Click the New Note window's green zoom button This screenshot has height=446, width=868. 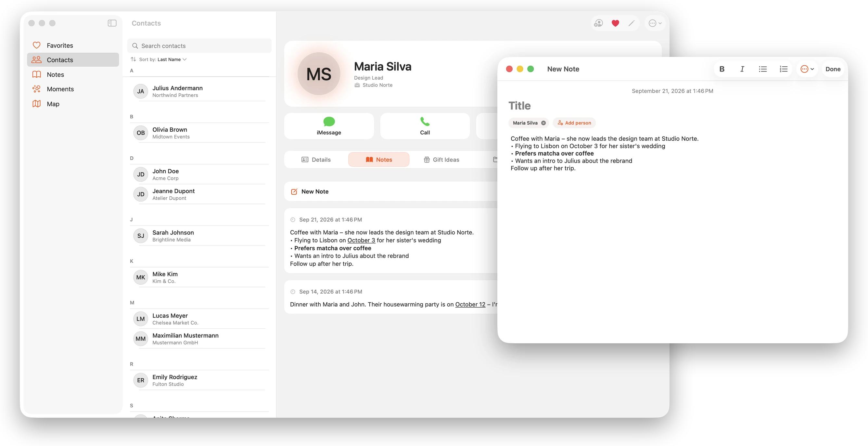530,69
